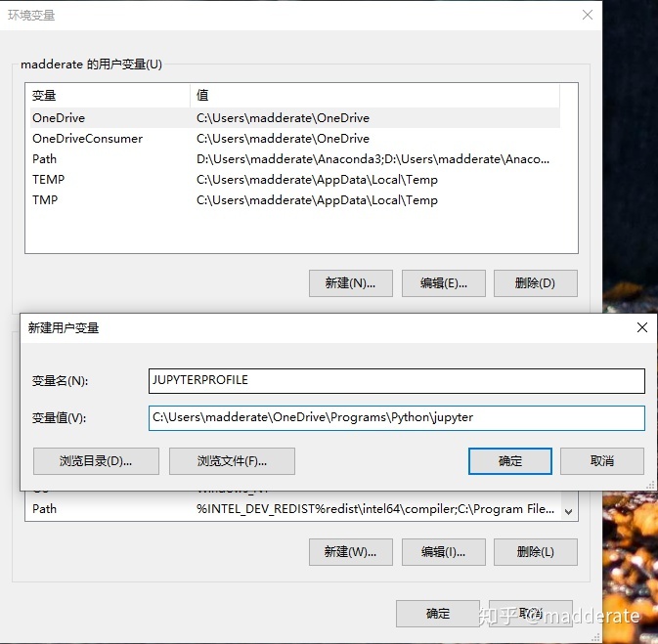Image resolution: width=658 pixels, height=644 pixels.
Task: Click the 值 column header
Action: 374,95
